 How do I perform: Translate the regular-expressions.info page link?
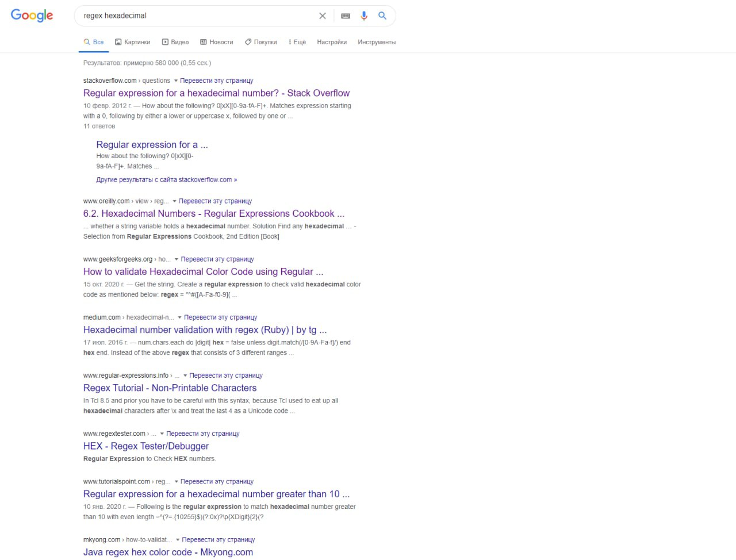coord(226,375)
